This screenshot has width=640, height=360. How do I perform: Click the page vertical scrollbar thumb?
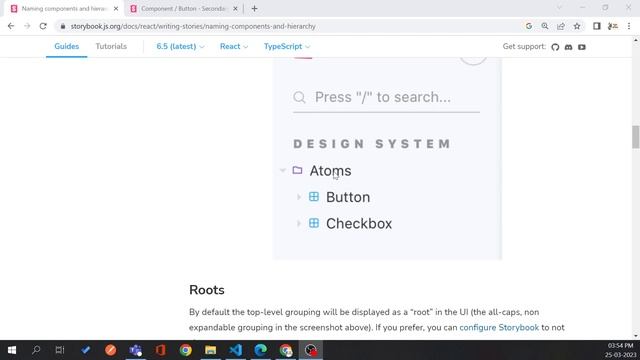636,137
